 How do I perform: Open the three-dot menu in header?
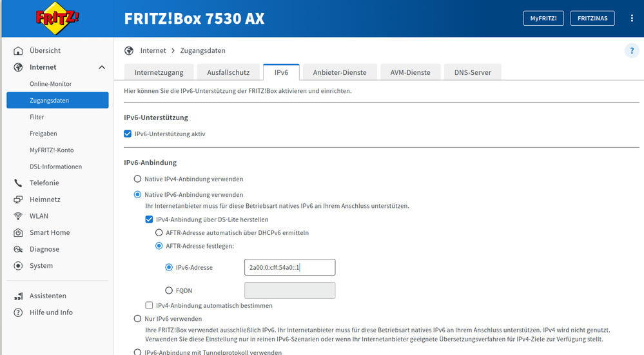[632, 18]
